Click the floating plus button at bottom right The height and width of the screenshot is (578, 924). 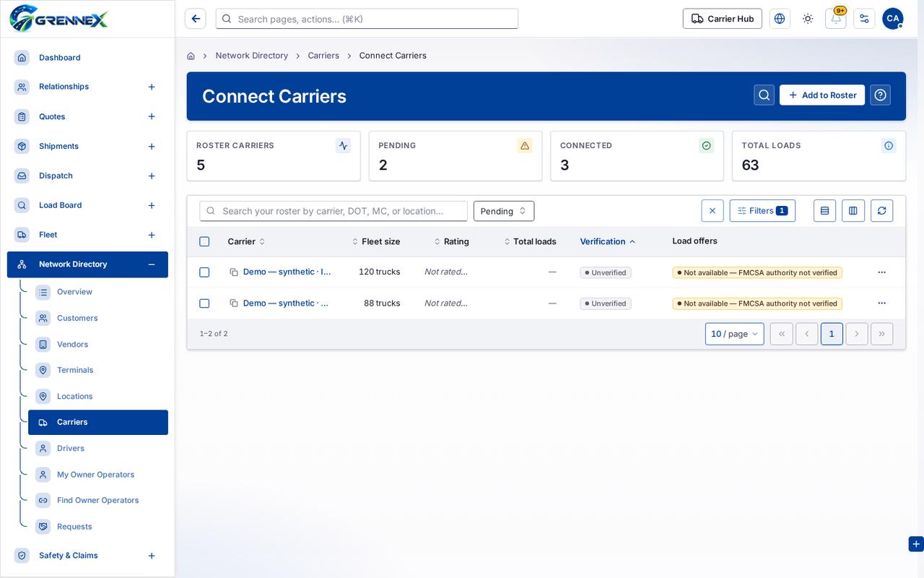(916, 544)
